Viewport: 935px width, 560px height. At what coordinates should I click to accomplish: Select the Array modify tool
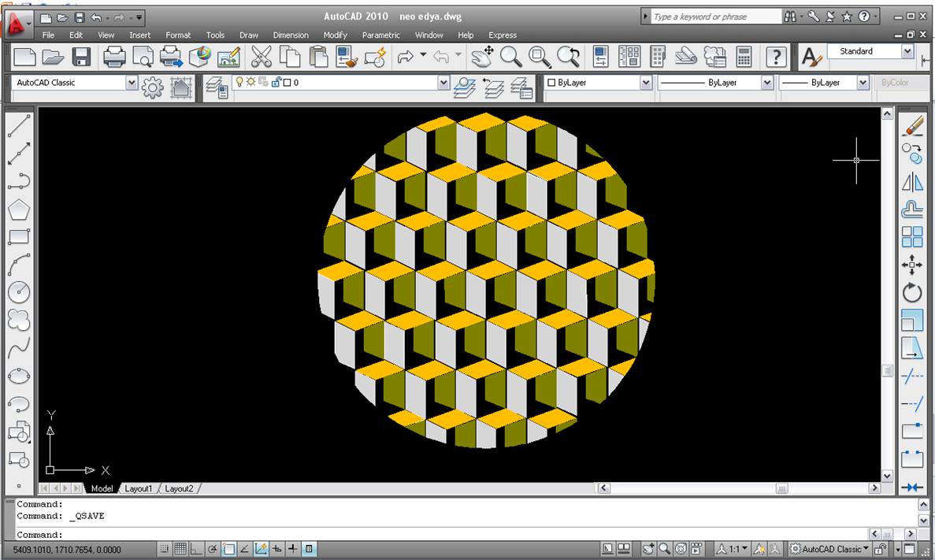911,237
